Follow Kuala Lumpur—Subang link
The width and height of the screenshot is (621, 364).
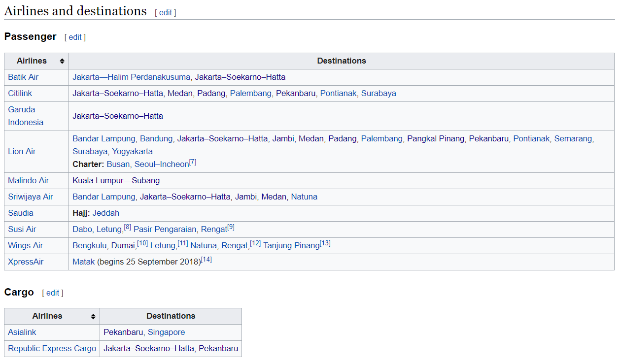(x=116, y=181)
